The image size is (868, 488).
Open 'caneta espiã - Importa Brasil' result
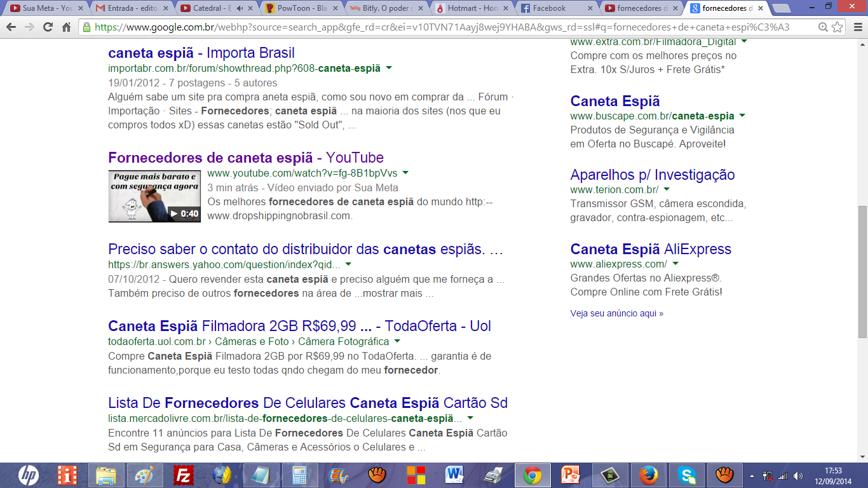[201, 53]
